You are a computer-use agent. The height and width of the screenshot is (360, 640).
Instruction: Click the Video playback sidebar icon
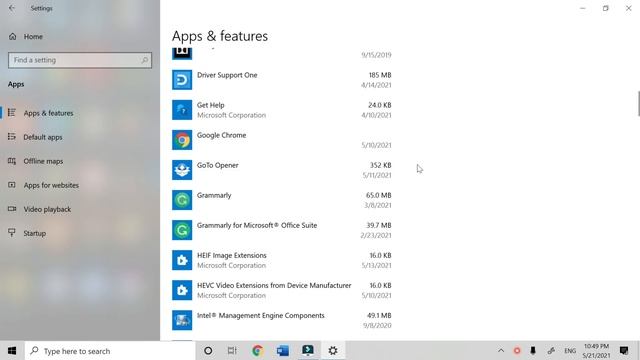point(12,209)
